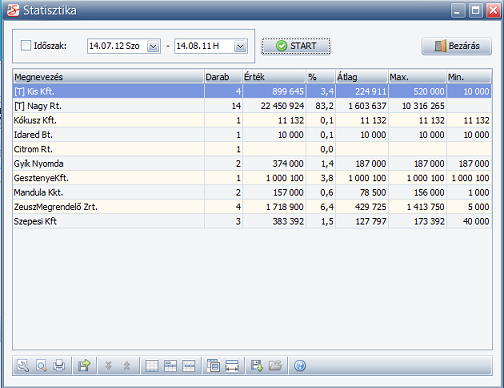Sort by the Darab column header
This screenshot has height=388, width=504.
click(223, 77)
